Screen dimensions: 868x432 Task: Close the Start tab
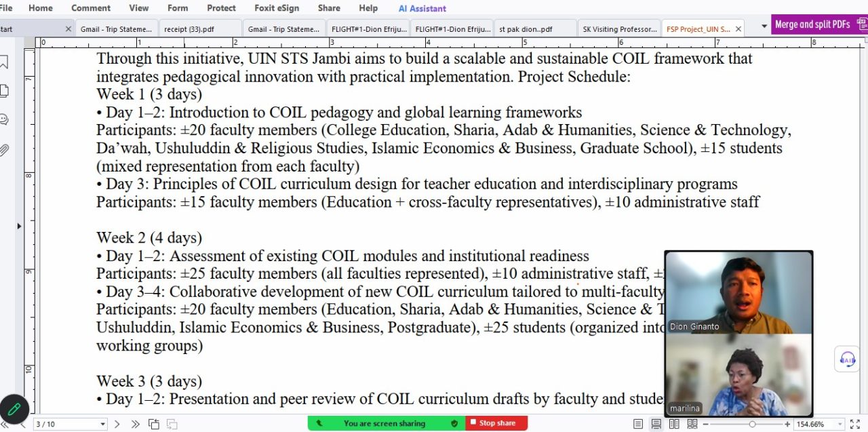coord(68,29)
